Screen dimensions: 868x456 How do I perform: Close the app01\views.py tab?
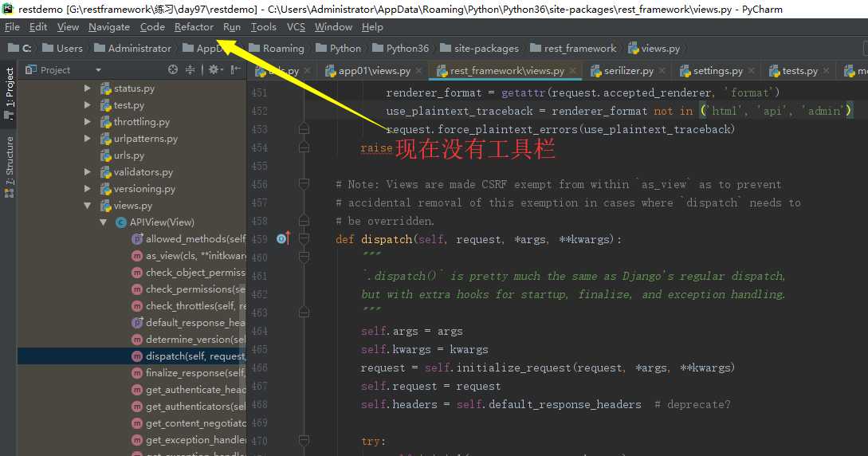[419, 71]
